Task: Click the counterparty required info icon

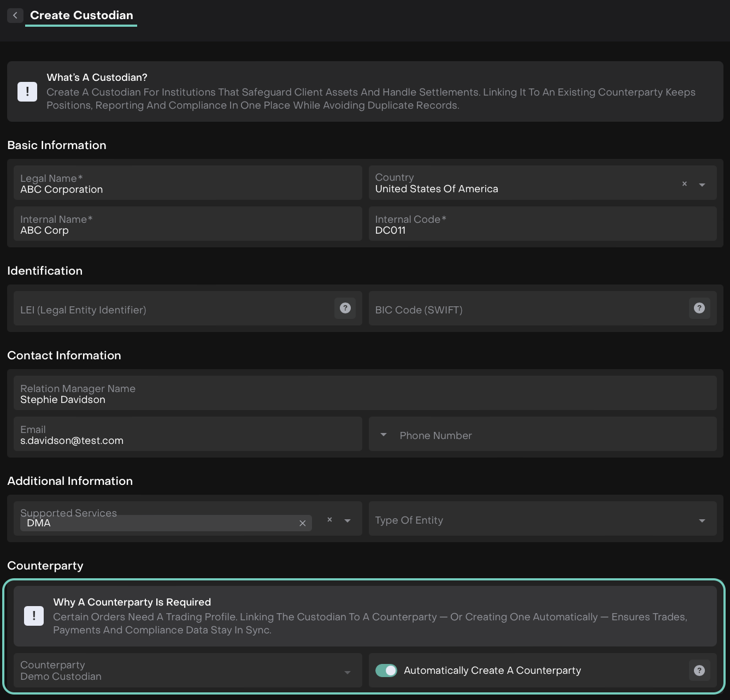Action: pos(34,616)
